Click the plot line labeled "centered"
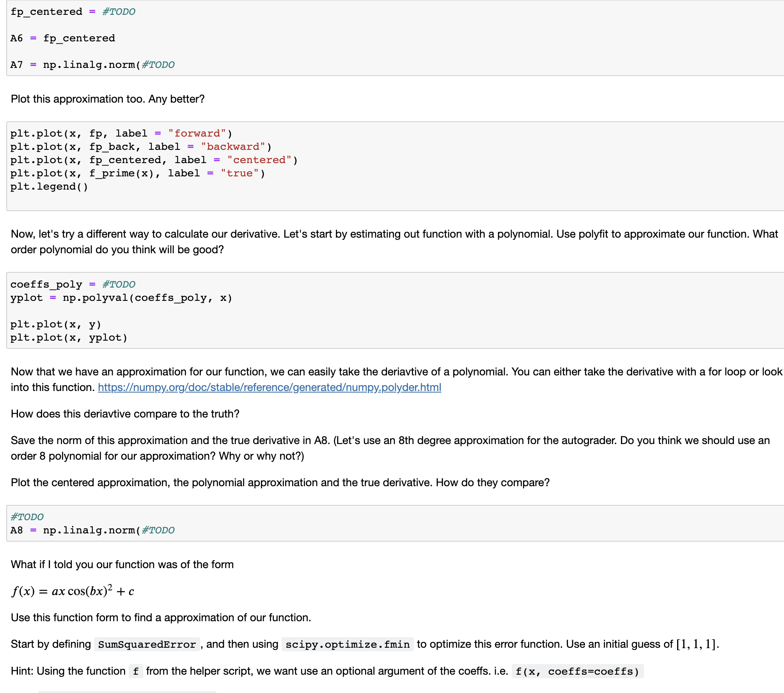784x693 pixels. coord(154,160)
